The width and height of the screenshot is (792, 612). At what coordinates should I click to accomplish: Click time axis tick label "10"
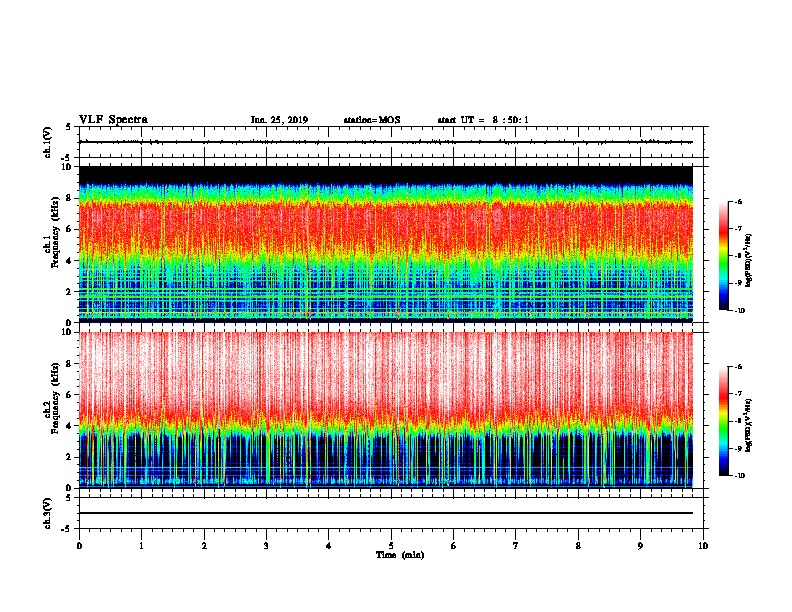click(703, 546)
